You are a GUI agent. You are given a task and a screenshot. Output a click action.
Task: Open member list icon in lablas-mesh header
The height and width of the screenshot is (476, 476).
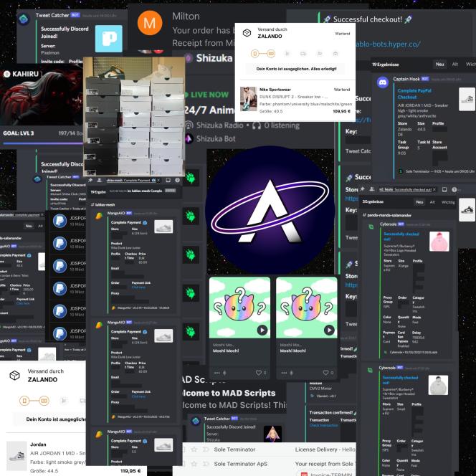point(99,181)
